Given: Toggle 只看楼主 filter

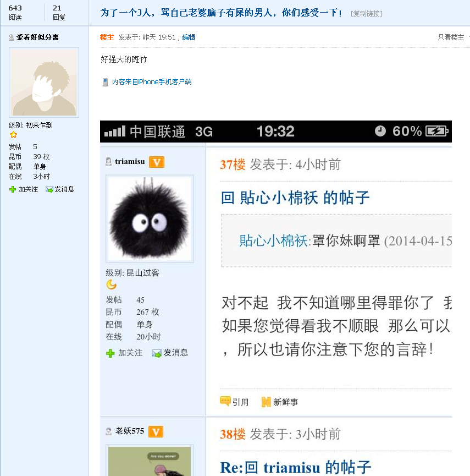Looking at the screenshot, I should tap(451, 37).
